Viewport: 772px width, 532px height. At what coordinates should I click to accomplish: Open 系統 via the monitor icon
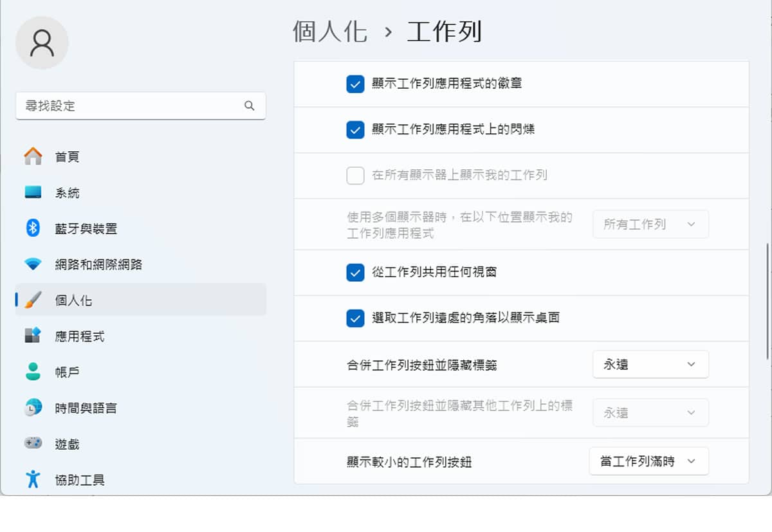tap(33, 192)
